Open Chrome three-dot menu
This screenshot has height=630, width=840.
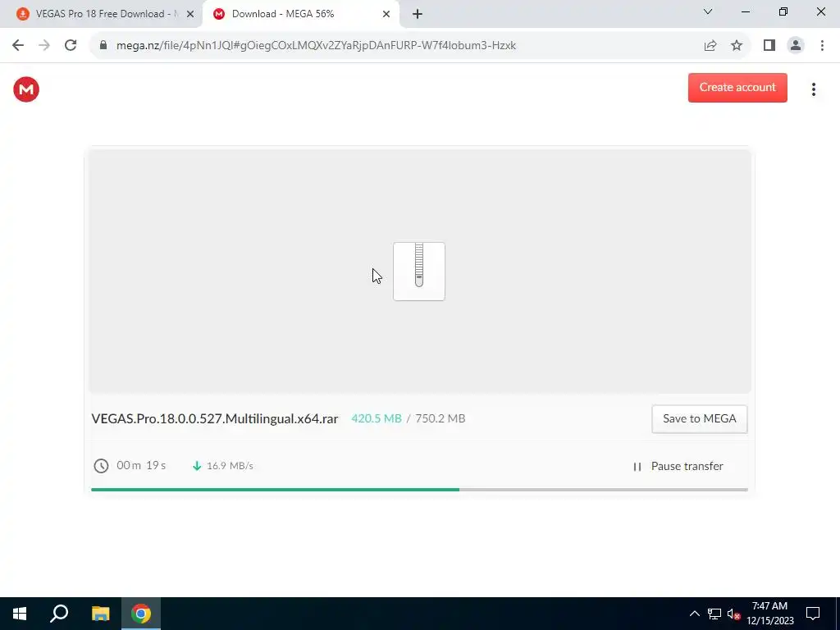[x=822, y=45]
